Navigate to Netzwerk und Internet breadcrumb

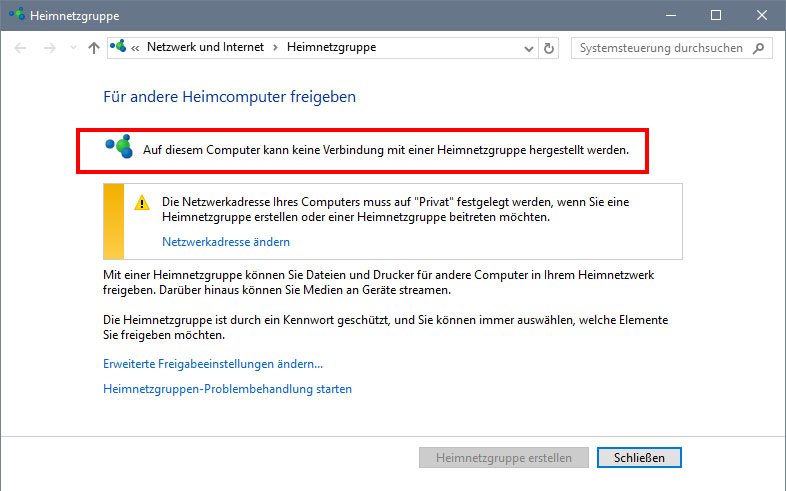pos(204,47)
